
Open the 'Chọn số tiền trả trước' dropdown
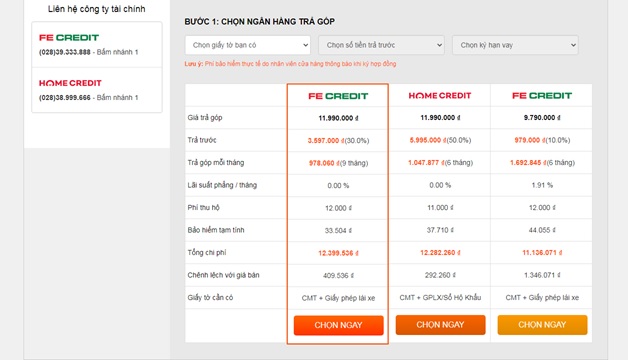(x=381, y=45)
